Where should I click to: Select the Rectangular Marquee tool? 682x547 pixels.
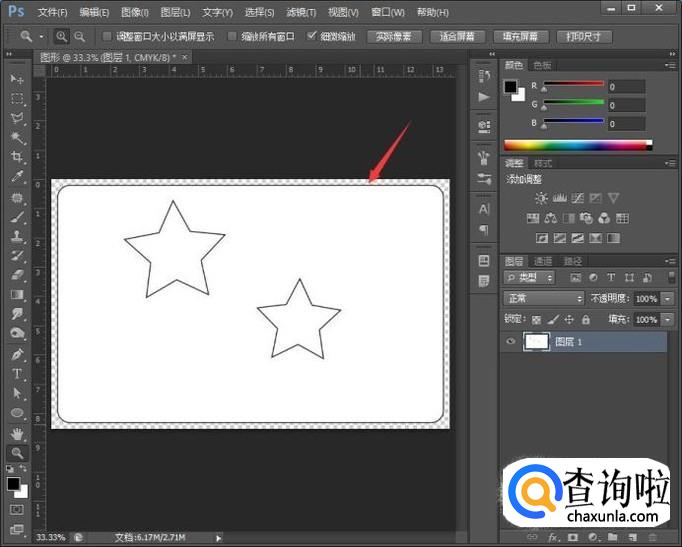pos(17,99)
